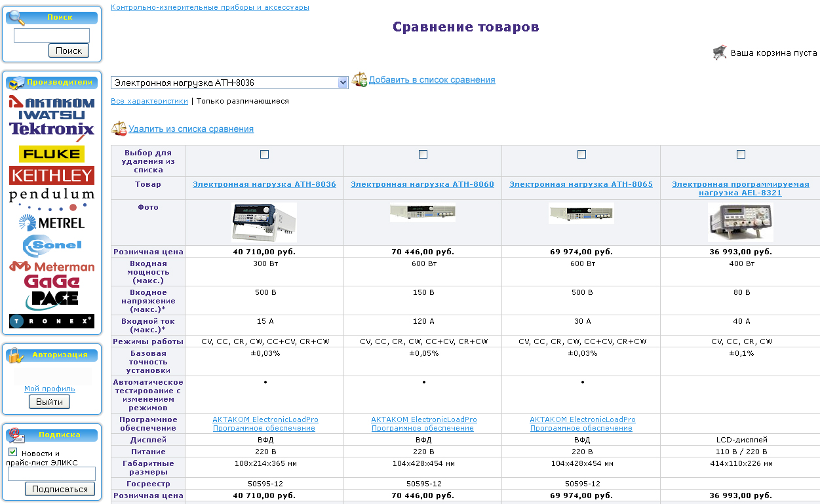Click the 110 В / 220 В power cell
This screenshot has width=820, height=504.
[742, 452]
